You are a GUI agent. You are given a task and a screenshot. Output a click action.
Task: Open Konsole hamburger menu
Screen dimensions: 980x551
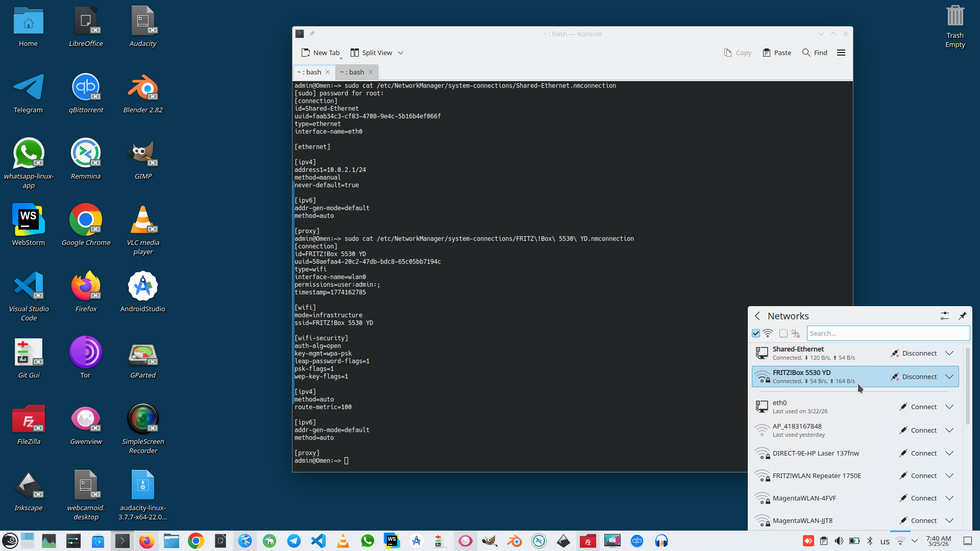coord(841,53)
